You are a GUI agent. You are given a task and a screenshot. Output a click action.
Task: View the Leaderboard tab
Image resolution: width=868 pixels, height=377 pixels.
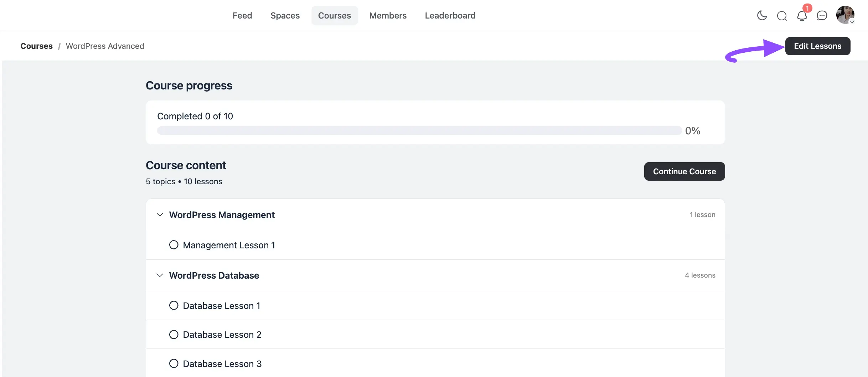coord(450,15)
